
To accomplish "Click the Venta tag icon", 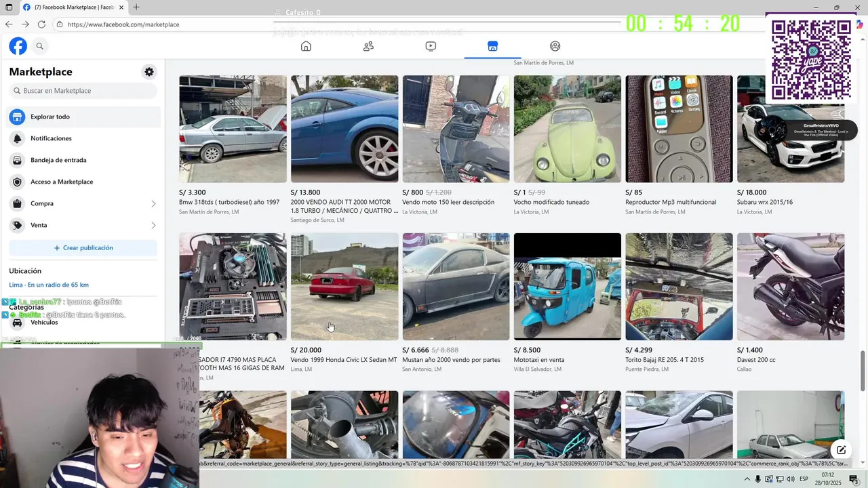I will pyautogui.click(x=17, y=225).
